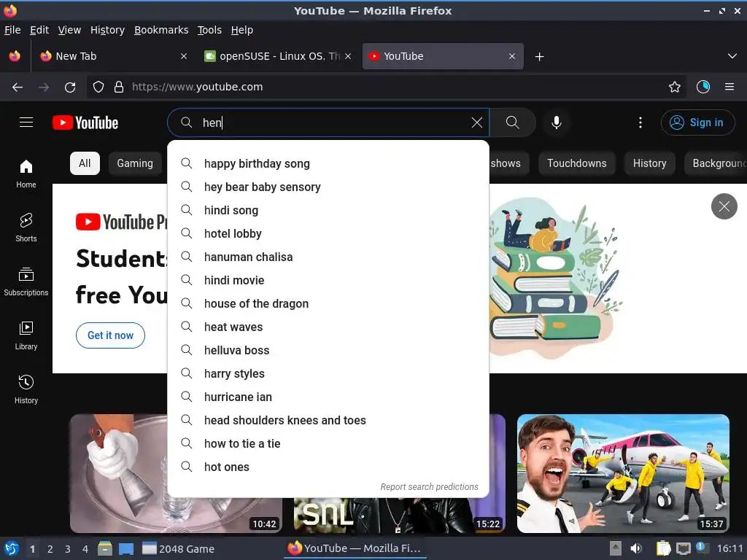Open History in the sidebar
747x560 pixels.
(26, 390)
